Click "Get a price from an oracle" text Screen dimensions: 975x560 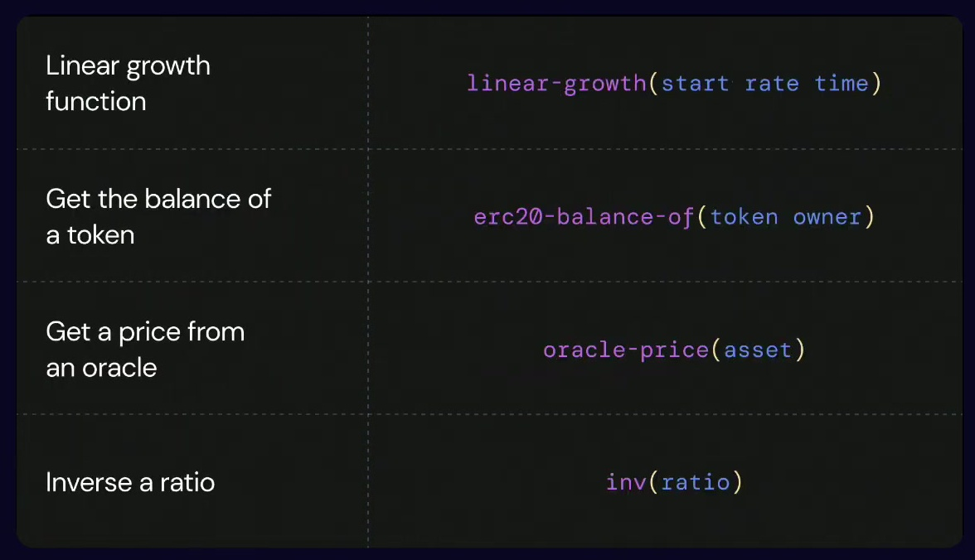145,349
